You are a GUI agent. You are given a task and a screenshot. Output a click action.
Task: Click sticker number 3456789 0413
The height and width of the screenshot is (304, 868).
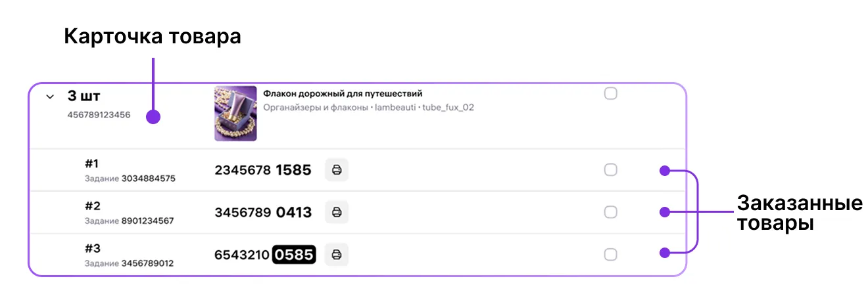click(262, 212)
